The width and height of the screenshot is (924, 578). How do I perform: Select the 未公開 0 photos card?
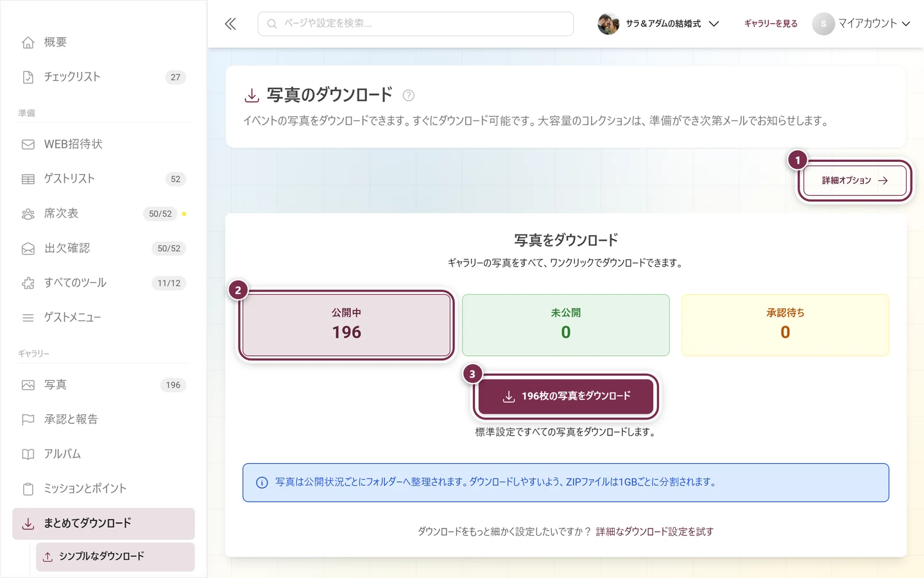(566, 325)
